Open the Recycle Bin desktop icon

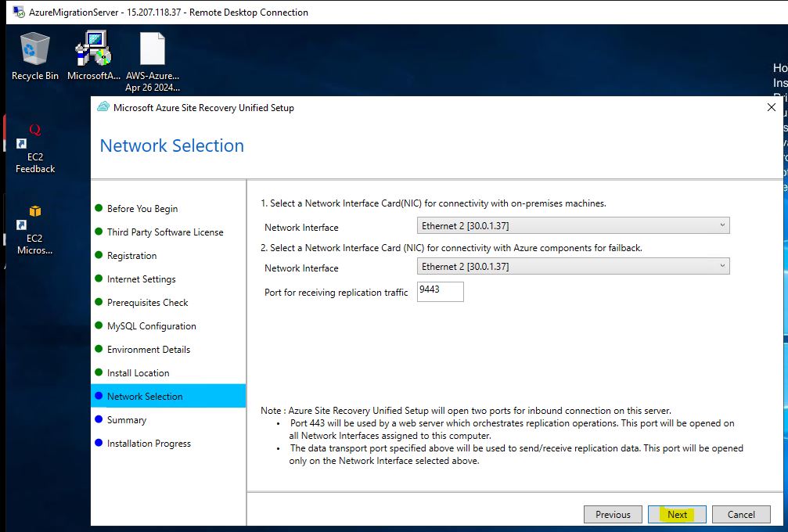click(x=34, y=51)
